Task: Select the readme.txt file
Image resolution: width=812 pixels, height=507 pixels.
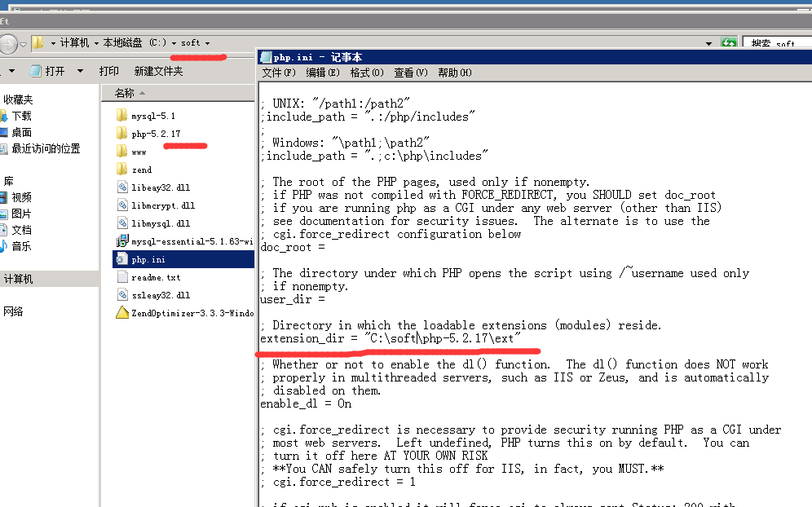Action: pyautogui.click(x=156, y=277)
